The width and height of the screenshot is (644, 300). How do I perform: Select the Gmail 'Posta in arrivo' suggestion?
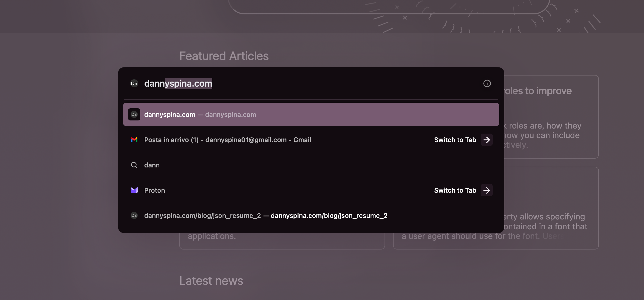tap(311, 140)
